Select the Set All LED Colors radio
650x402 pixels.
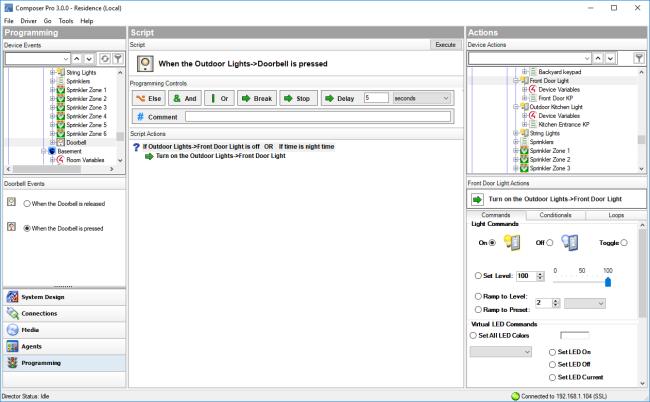pos(473,335)
